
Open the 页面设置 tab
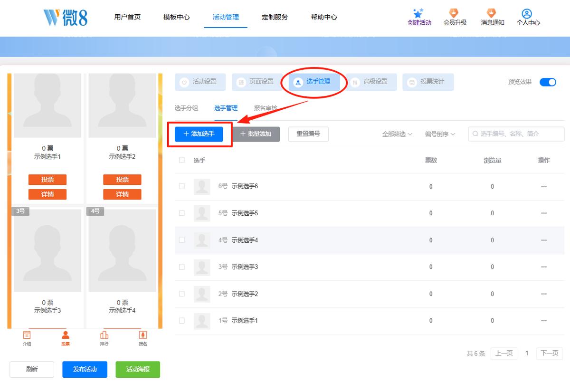257,82
